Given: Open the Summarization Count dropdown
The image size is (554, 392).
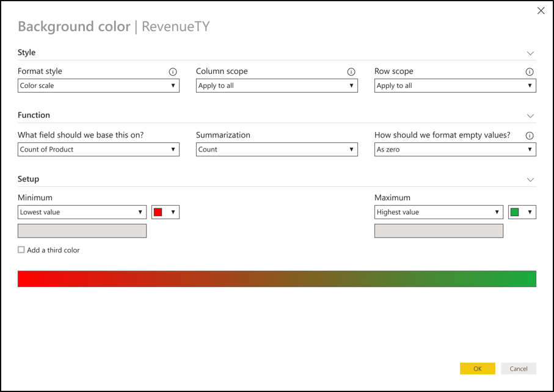Looking at the screenshot, I should tap(277, 150).
